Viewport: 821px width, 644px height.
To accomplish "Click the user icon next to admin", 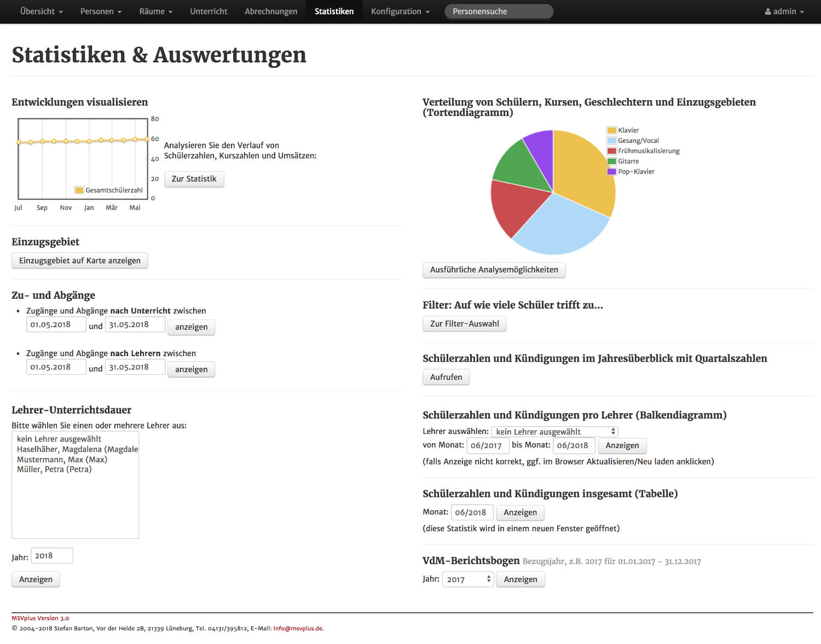I will [x=768, y=11].
